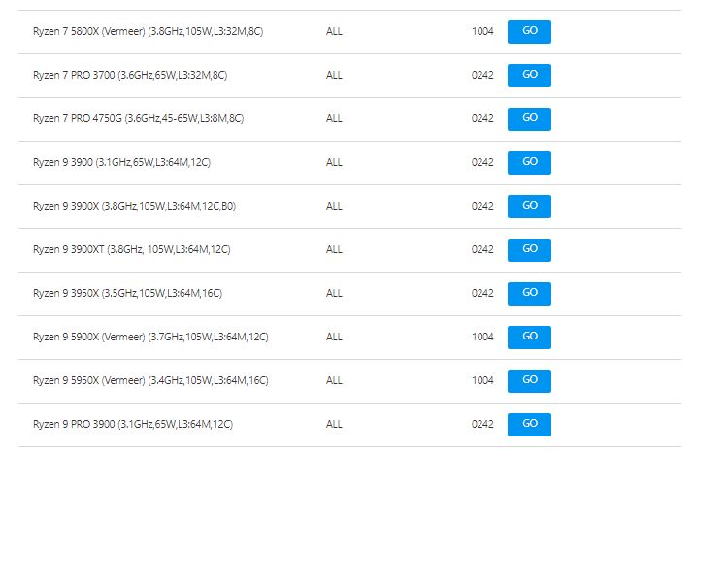The image size is (728, 582).
Task: Click 0242 in Ryzen 9 3950X row
Action: coord(482,293)
